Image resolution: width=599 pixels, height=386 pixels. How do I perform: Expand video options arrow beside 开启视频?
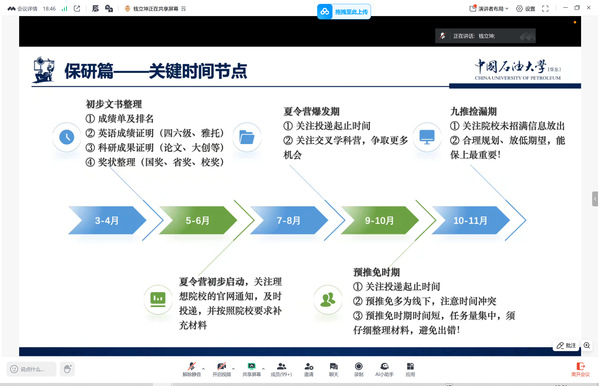233,369
